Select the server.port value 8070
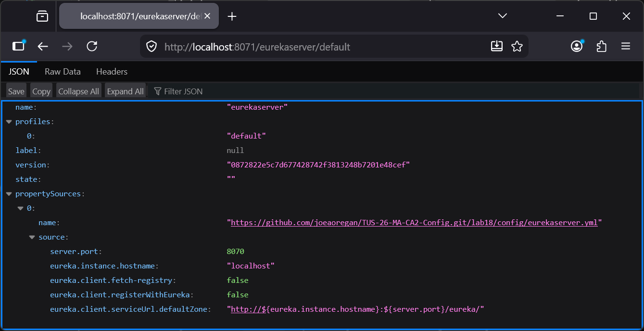This screenshot has height=331, width=644. pyautogui.click(x=235, y=252)
